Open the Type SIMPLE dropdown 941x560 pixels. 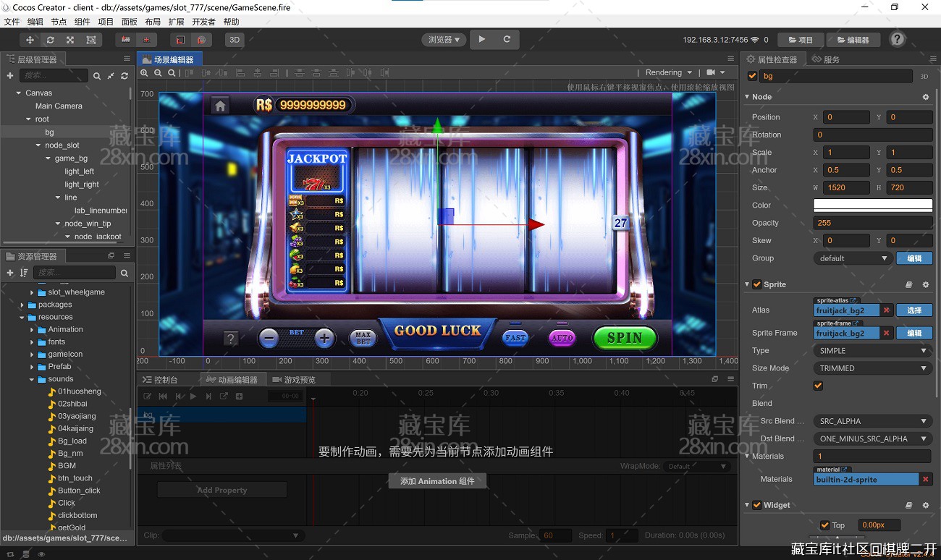pyautogui.click(x=872, y=350)
